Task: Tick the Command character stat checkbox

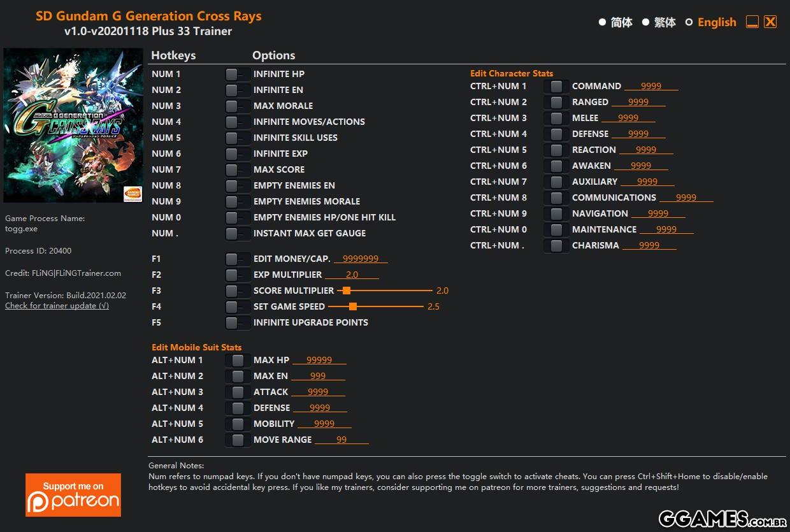Action: (x=556, y=86)
